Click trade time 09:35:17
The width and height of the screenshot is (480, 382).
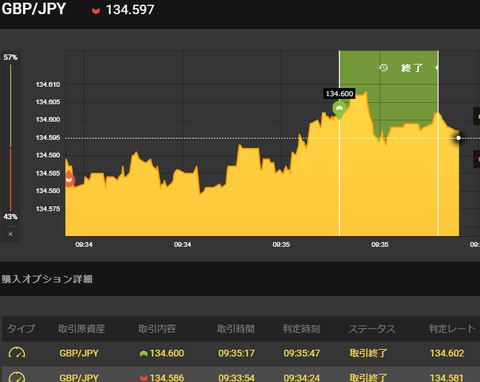click(236, 353)
